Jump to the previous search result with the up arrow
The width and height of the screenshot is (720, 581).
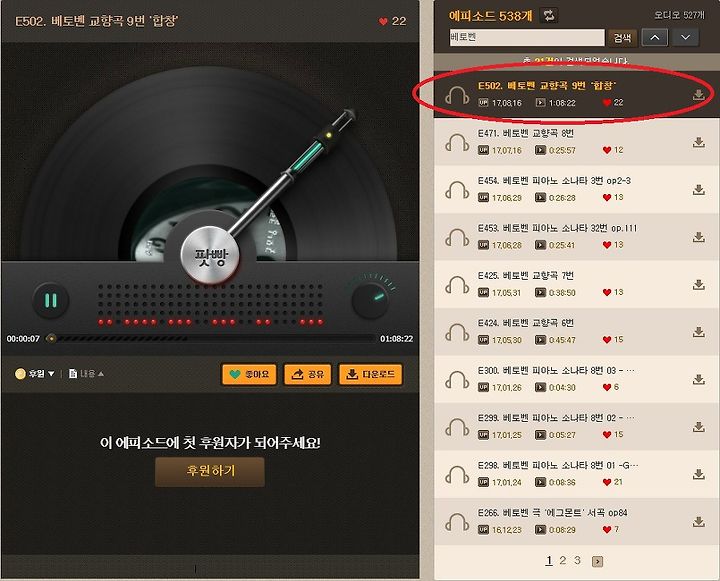pos(655,37)
